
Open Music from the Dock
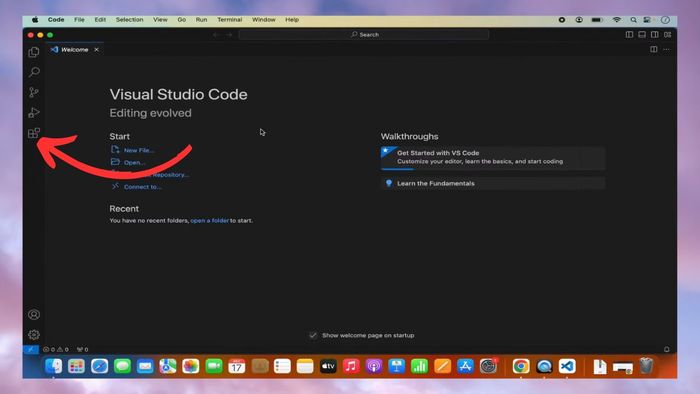(x=351, y=366)
